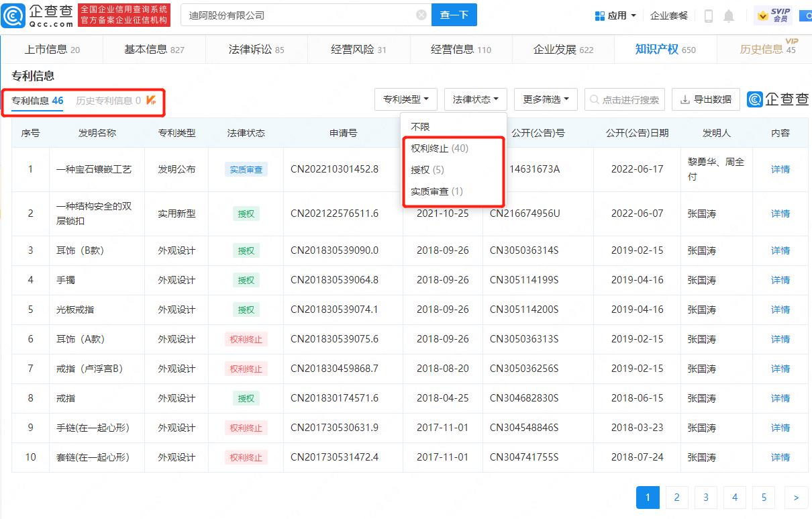Go to page 2 of results

pos(676,498)
